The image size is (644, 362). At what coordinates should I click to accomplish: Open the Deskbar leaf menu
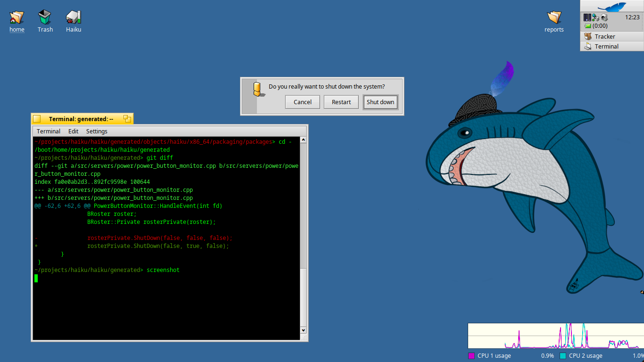[x=611, y=7]
